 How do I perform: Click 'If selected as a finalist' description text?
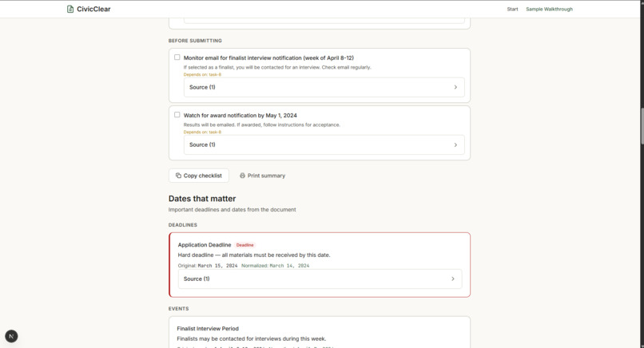[x=277, y=67]
